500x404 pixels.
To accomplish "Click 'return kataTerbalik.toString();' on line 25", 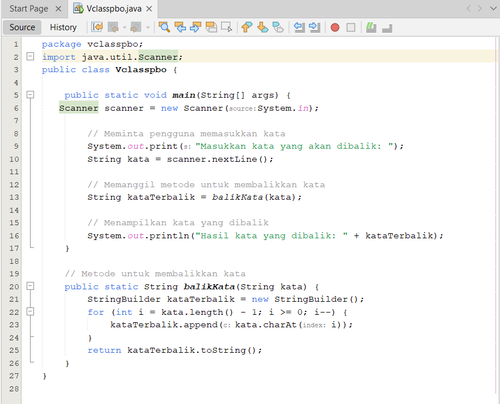I will (175, 350).
